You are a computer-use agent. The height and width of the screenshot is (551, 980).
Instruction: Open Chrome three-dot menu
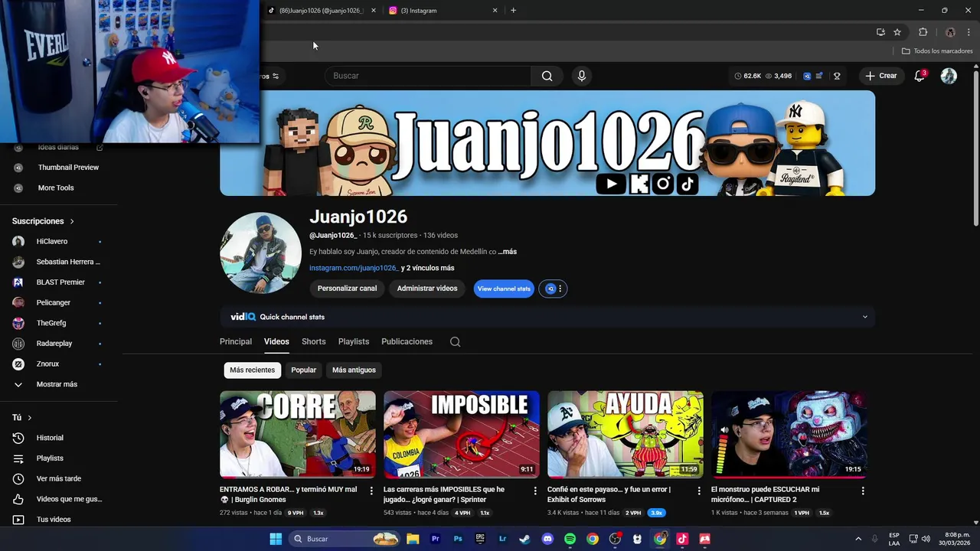tap(969, 32)
